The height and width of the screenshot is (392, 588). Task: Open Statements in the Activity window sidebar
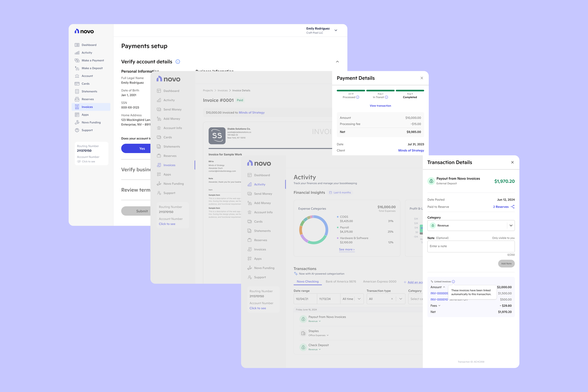[x=259, y=231]
